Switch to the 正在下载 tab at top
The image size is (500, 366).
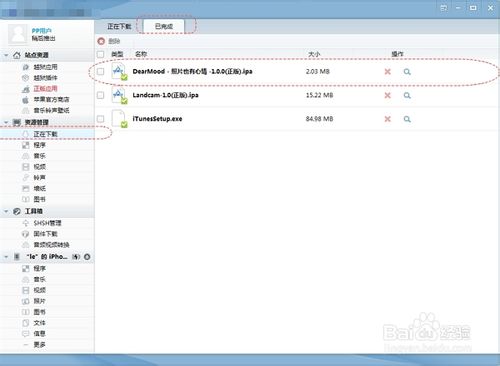click(119, 26)
